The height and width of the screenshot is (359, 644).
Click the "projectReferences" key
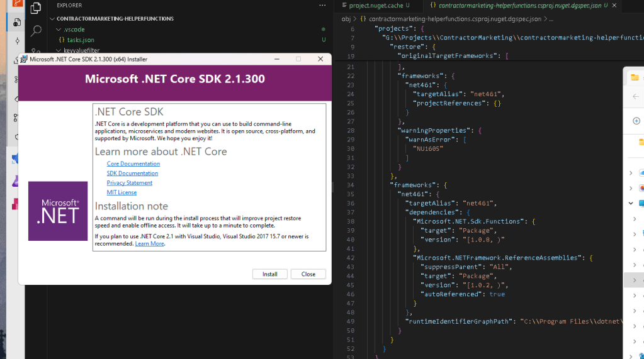449,103
